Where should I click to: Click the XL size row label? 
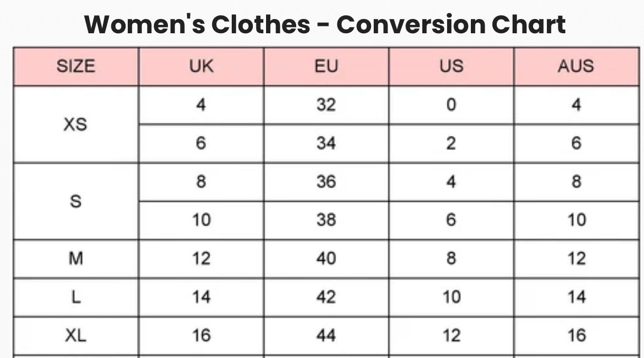(75, 335)
